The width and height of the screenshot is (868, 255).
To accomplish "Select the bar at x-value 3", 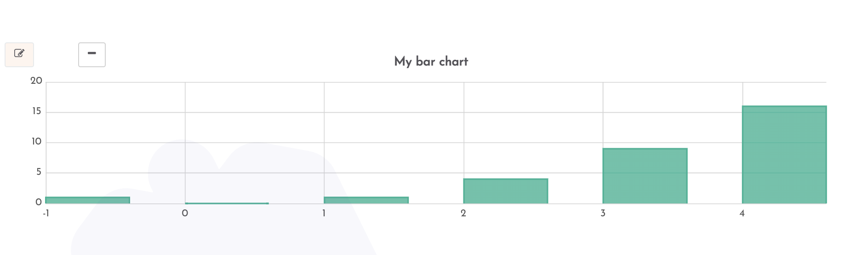I will [x=645, y=176].
